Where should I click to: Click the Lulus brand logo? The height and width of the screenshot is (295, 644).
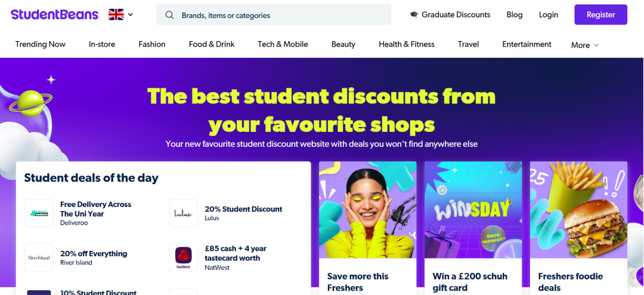tap(183, 213)
